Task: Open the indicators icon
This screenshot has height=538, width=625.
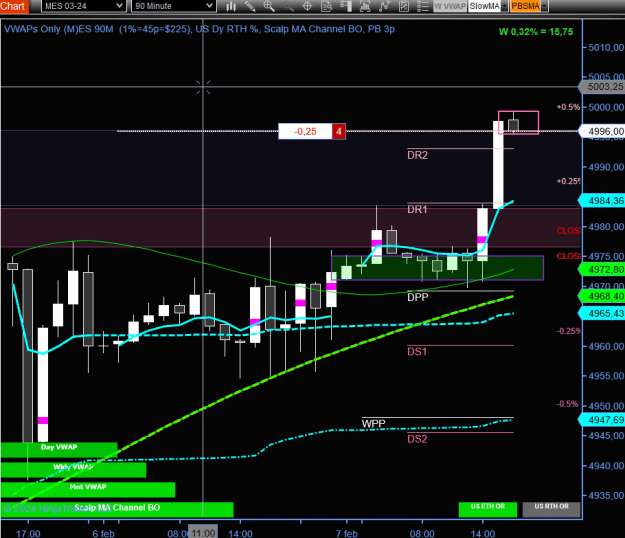Action: 365,6
